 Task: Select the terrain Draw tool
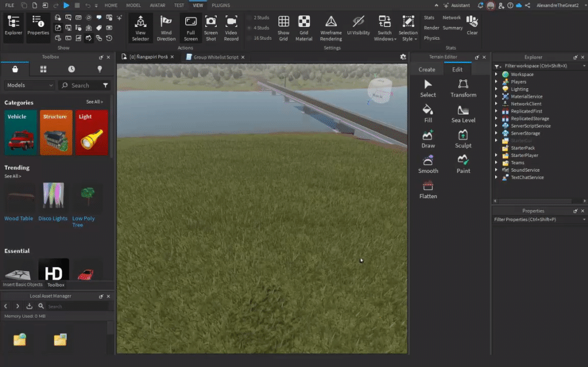click(x=428, y=139)
